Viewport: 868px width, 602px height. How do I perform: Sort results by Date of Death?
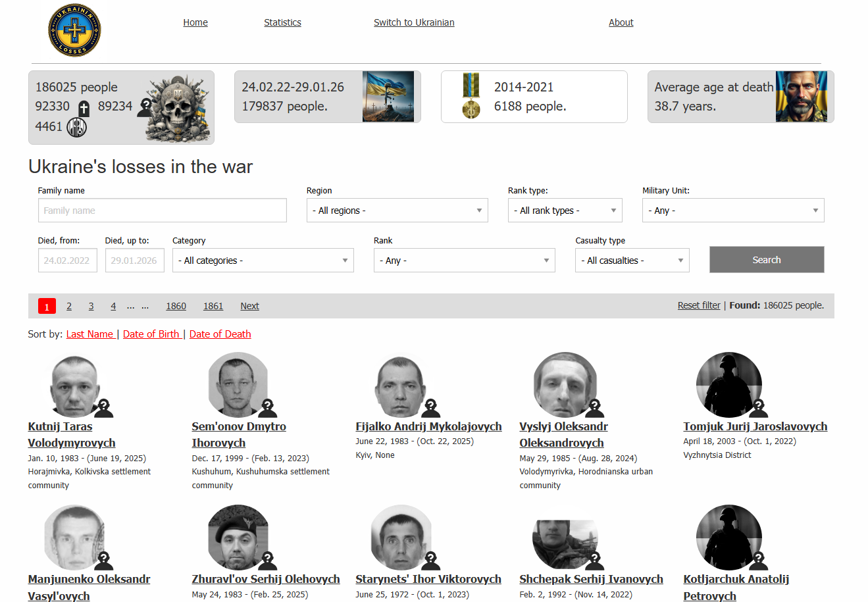[220, 334]
